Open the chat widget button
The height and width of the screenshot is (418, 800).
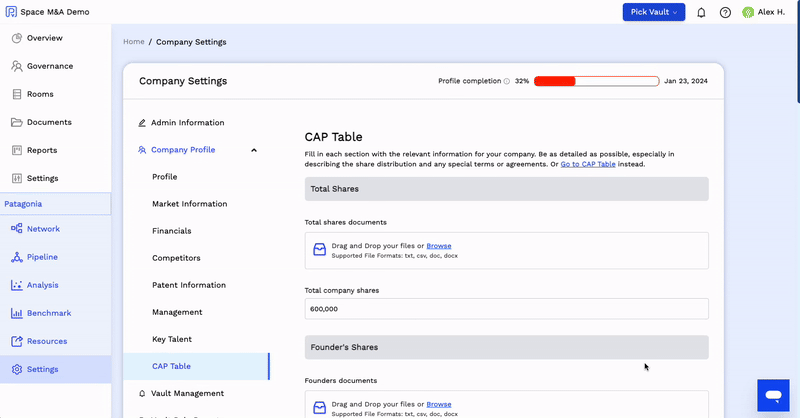click(x=773, y=395)
